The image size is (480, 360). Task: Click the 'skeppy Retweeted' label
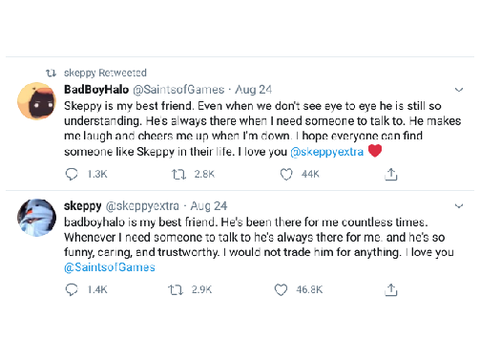point(105,73)
